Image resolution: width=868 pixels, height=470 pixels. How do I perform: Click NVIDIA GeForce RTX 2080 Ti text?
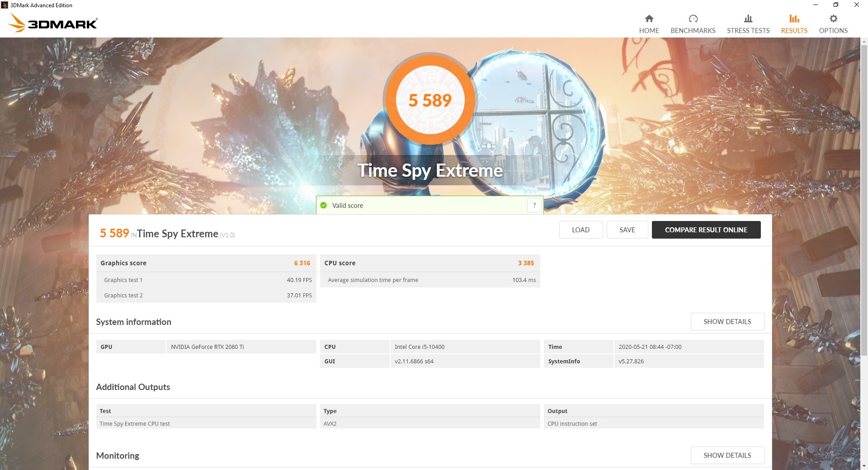(207, 347)
